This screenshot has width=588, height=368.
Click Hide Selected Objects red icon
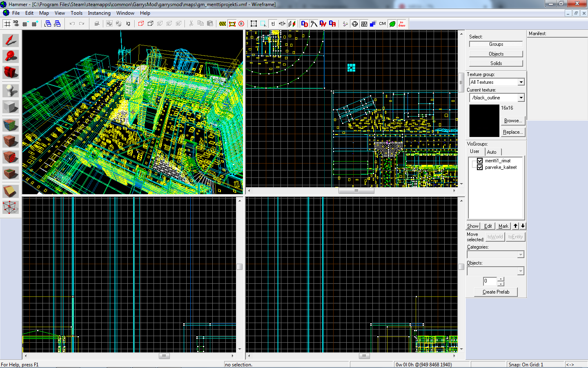pyautogui.click(x=141, y=24)
